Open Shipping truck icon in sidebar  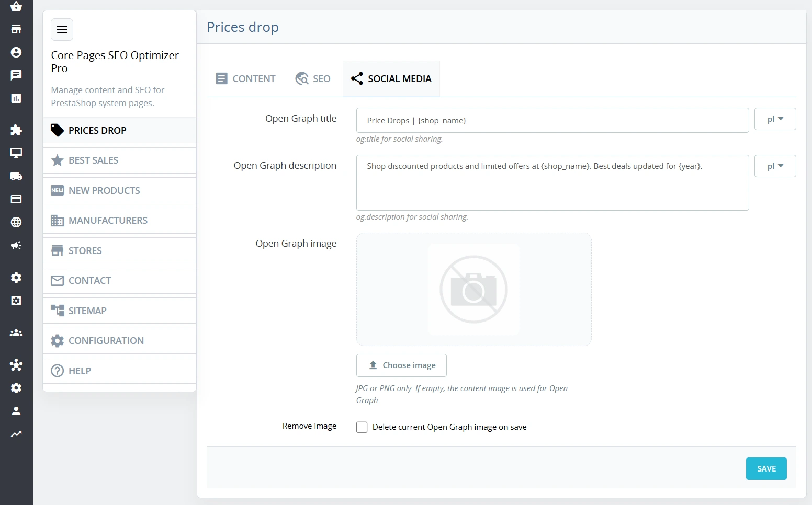coord(16,176)
